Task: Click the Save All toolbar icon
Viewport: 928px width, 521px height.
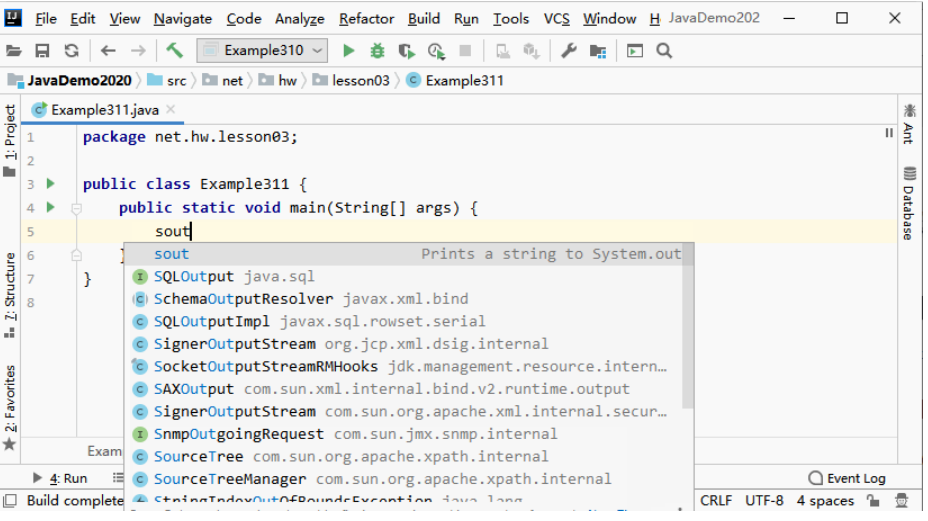Action: click(42, 51)
